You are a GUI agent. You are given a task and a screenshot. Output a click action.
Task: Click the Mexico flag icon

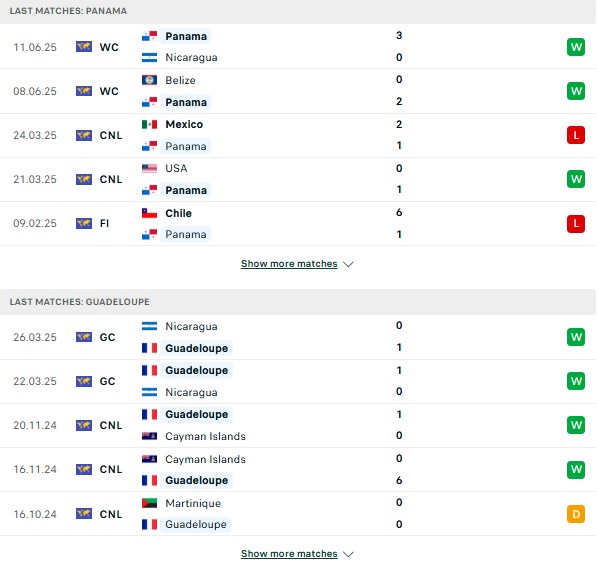(149, 124)
